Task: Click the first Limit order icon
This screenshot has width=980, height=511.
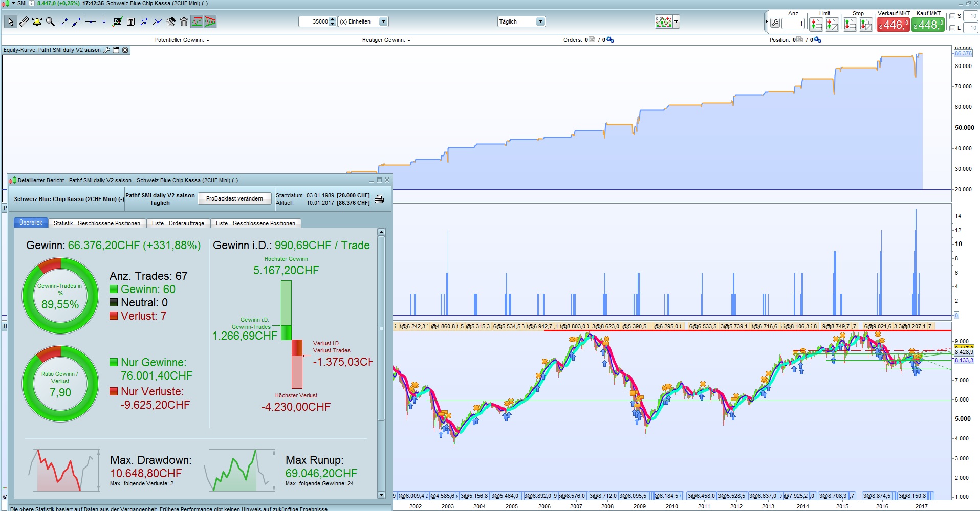Action: point(816,24)
